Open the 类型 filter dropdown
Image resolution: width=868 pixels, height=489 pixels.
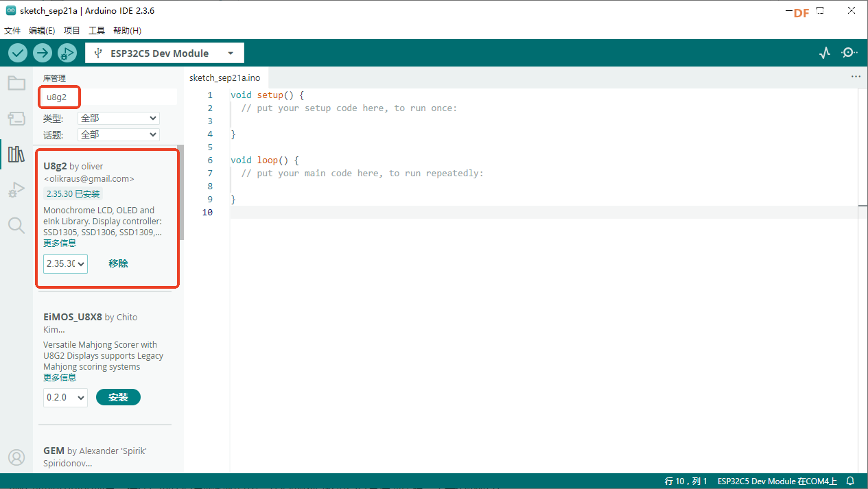click(x=119, y=118)
